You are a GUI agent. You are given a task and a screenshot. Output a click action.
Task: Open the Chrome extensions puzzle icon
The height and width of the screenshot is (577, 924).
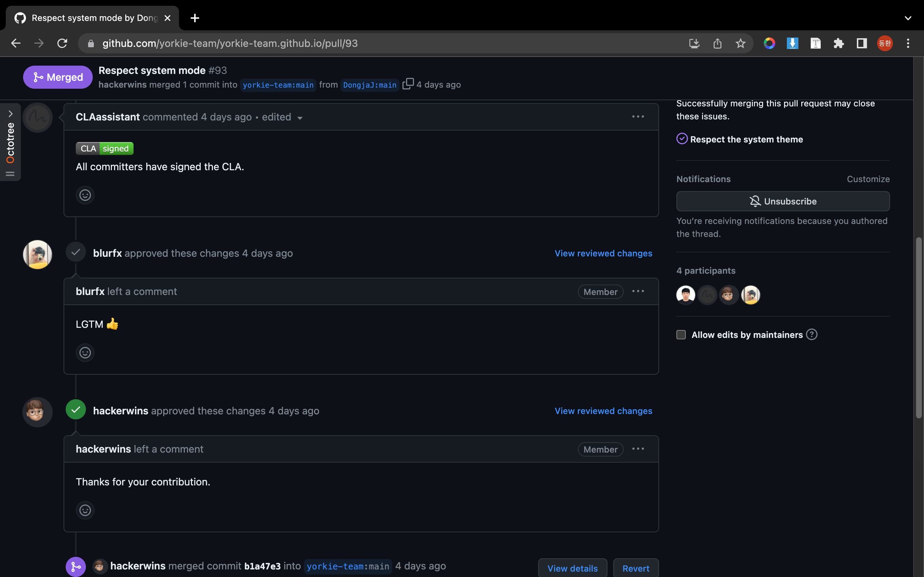[x=838, y=44]
